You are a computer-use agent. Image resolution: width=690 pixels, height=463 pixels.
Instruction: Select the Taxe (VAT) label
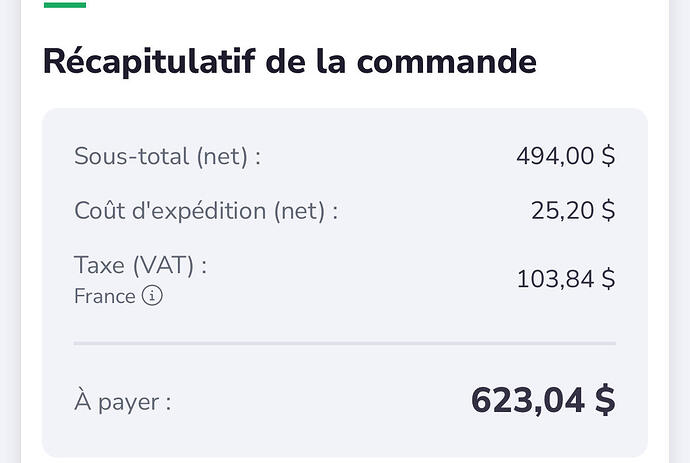[140, 265]
